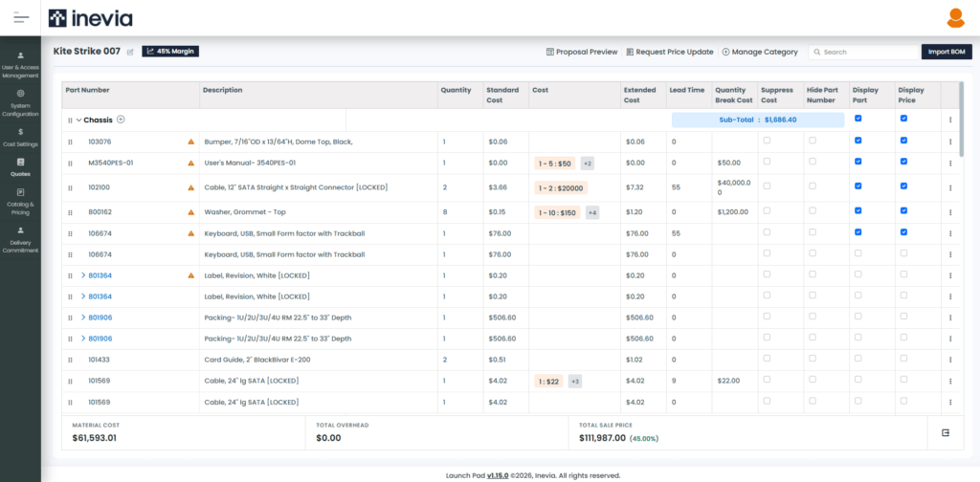Open Catalog & Pricing section
The height and width of the screenshot is (482, 980).
(x=21, y=200)
